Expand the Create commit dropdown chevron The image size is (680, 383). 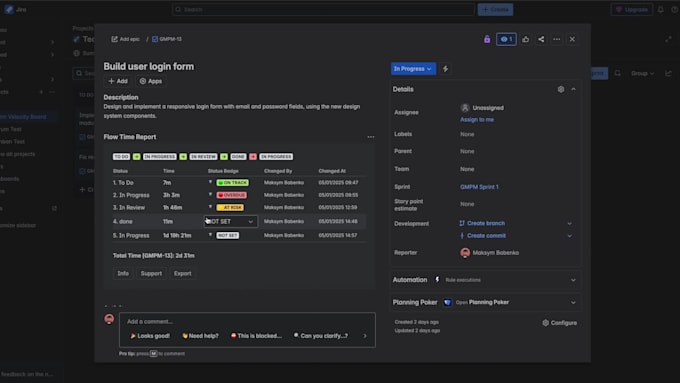point(569,236)
